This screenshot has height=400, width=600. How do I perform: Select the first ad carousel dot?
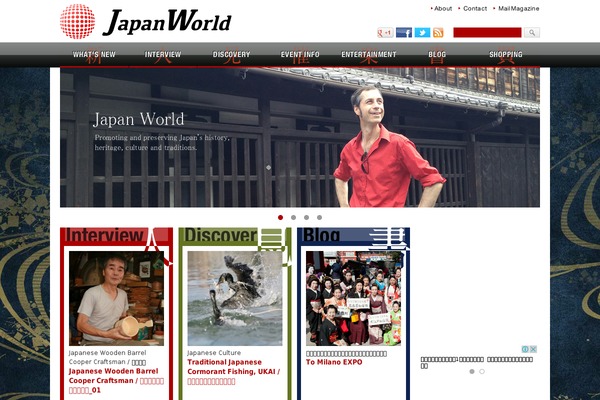[472, 371]
